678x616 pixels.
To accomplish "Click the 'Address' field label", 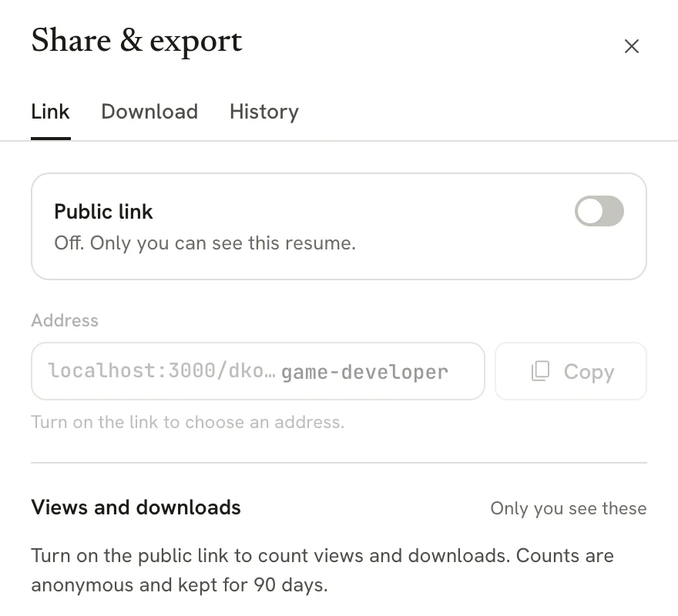I will tap(65, 320).
